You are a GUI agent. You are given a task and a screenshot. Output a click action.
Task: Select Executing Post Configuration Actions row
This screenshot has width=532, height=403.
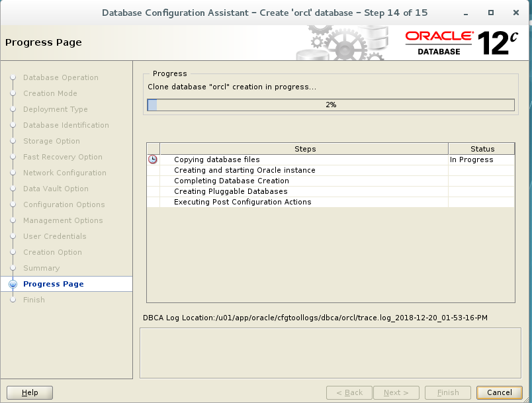[331, 202]
